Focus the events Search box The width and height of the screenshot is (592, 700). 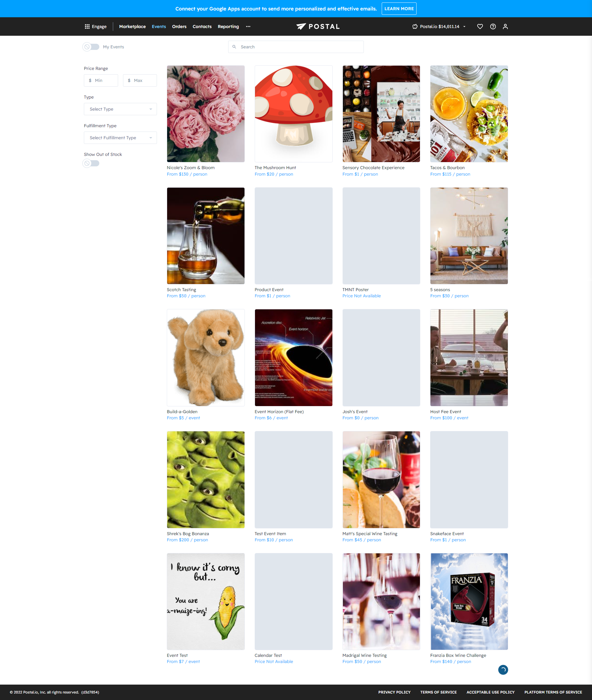click(296, 47)
